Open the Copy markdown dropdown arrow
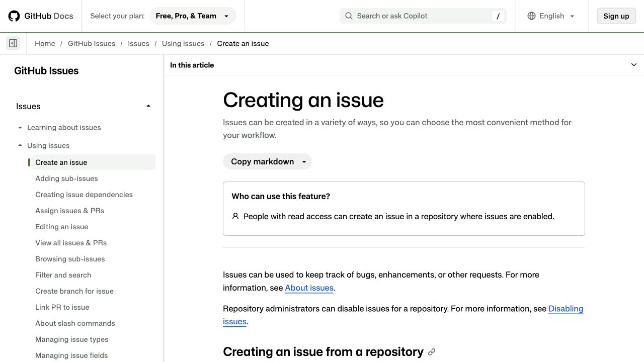This screenshot has width=644, height=362. (304, 162)
